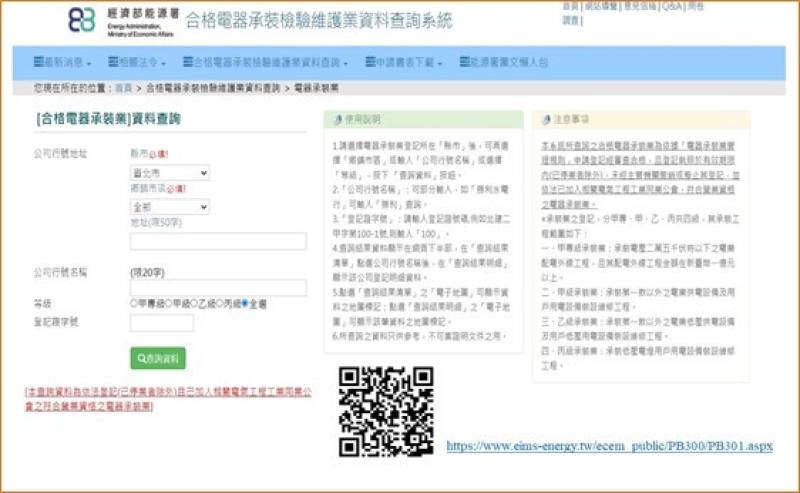Click the 使用說明 panel header icon
Viewport: 800px width, 493px height.
pyautogui.click(x=338, y=119)
